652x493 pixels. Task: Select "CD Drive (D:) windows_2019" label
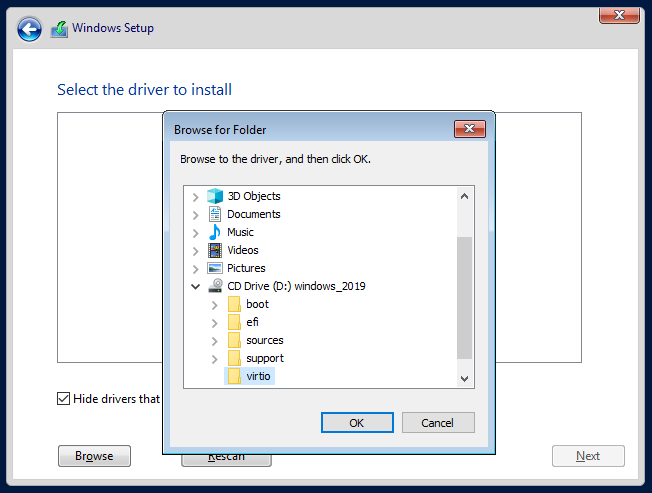(x=296, y=286)
